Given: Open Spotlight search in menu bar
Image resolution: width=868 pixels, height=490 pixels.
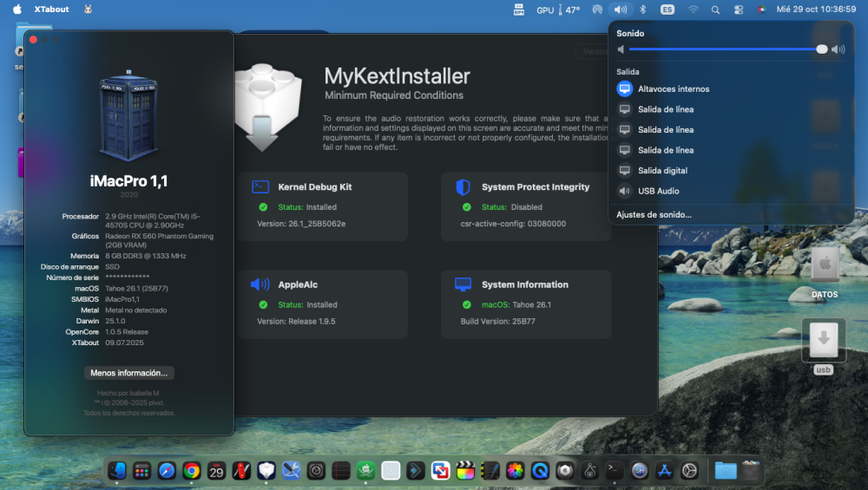Looking at the screenshot, I should pyautogui.click(x=715, y=10).
